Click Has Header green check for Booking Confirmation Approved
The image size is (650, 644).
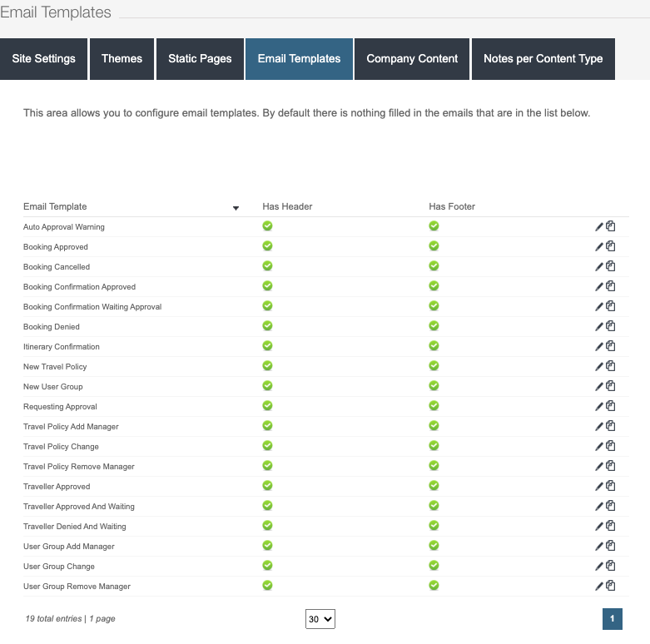click(x=267, y=286)
